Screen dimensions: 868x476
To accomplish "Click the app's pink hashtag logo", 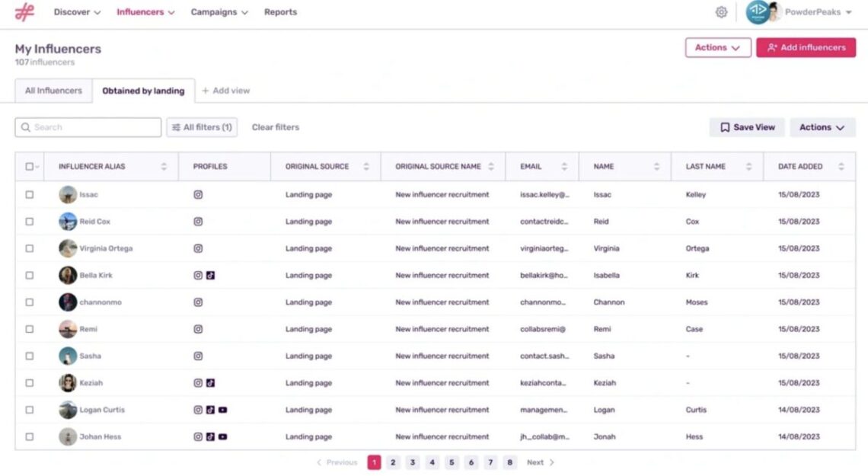I will (x=25, y=12).
